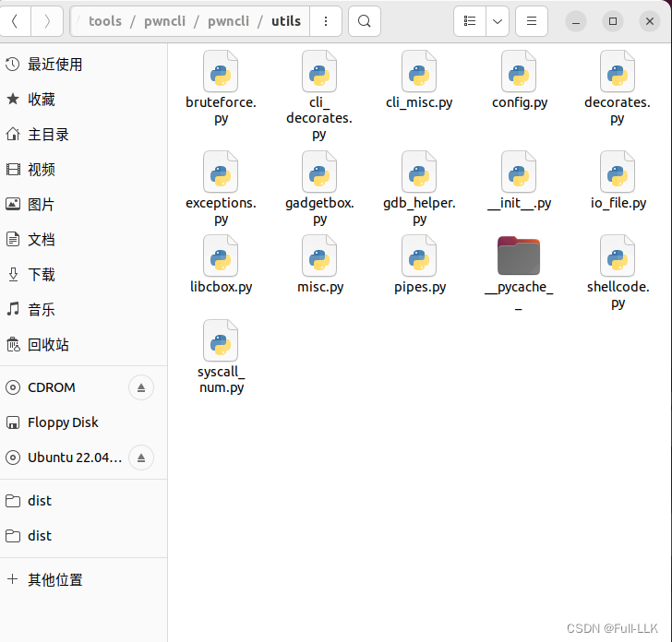Open the main hamburger menu
Screen dimensions: 672x642
click(532, 21)
